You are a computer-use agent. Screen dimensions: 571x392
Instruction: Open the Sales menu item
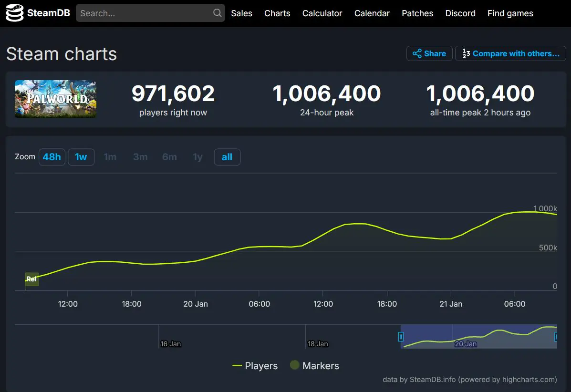click(x=241, y=13)
